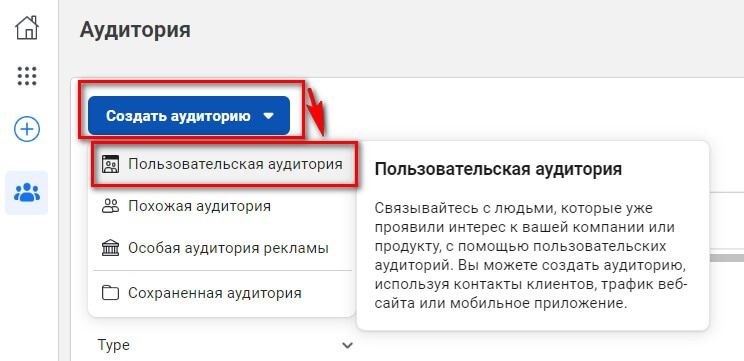This screenshot has height=361, width=744.
Task: Click the tooltip description paragraph text
Action: 531,255
